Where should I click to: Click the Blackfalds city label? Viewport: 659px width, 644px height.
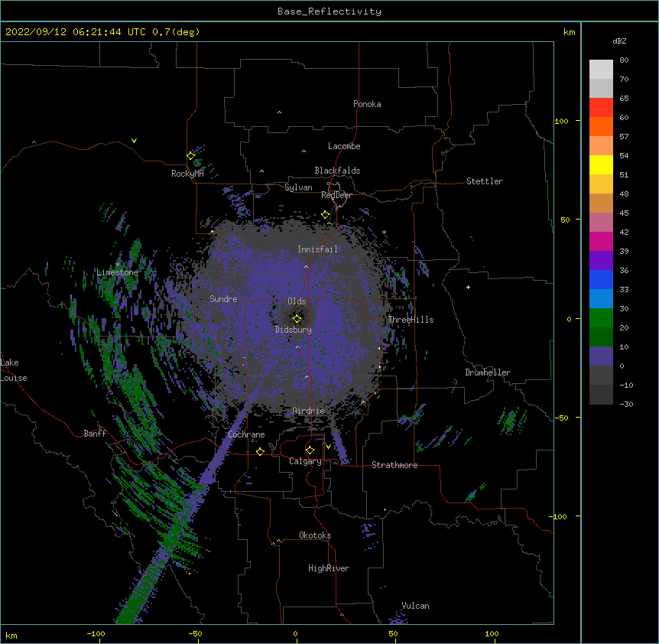[337, 171]
